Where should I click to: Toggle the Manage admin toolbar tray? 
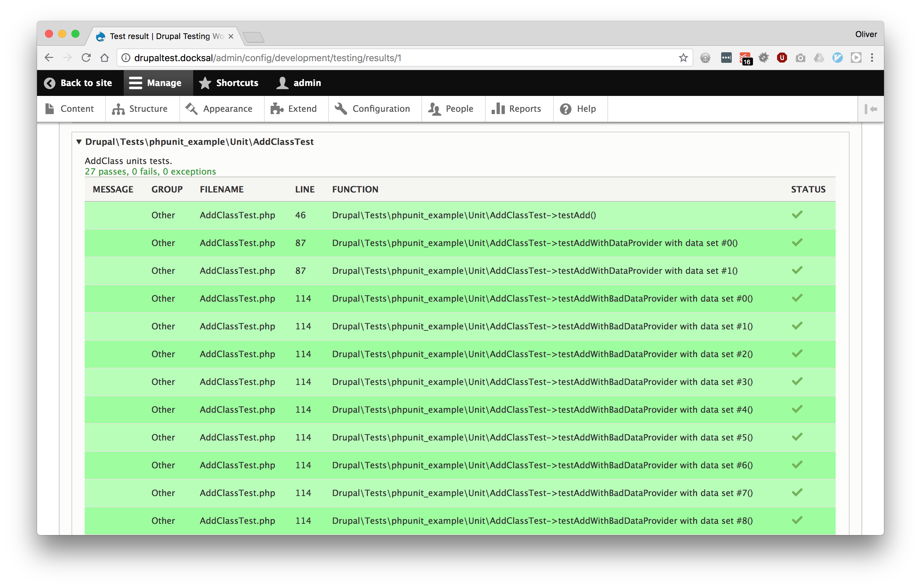tap(155, 83)
